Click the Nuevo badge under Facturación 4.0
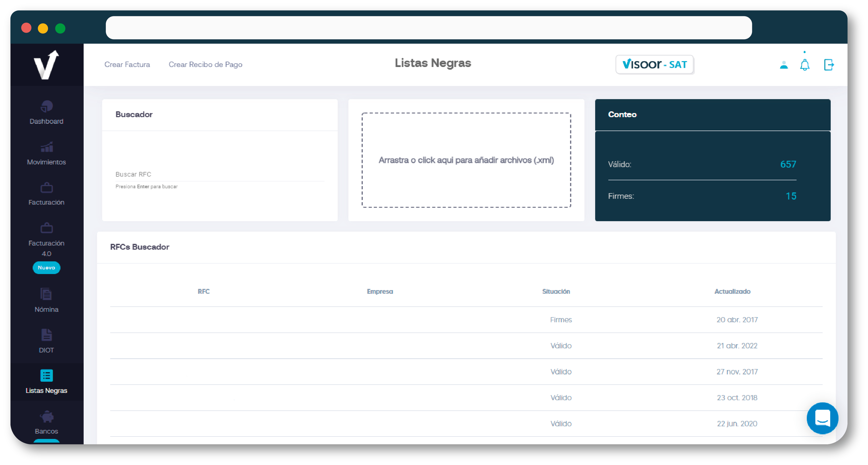 click(47, 268)
